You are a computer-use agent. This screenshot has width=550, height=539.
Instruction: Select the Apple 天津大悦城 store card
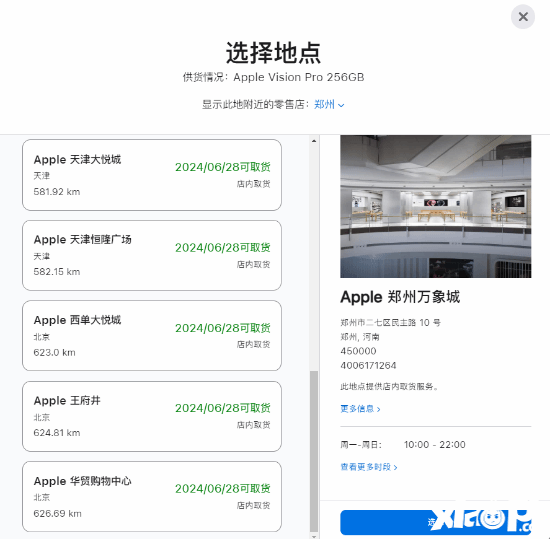[152, 175]
